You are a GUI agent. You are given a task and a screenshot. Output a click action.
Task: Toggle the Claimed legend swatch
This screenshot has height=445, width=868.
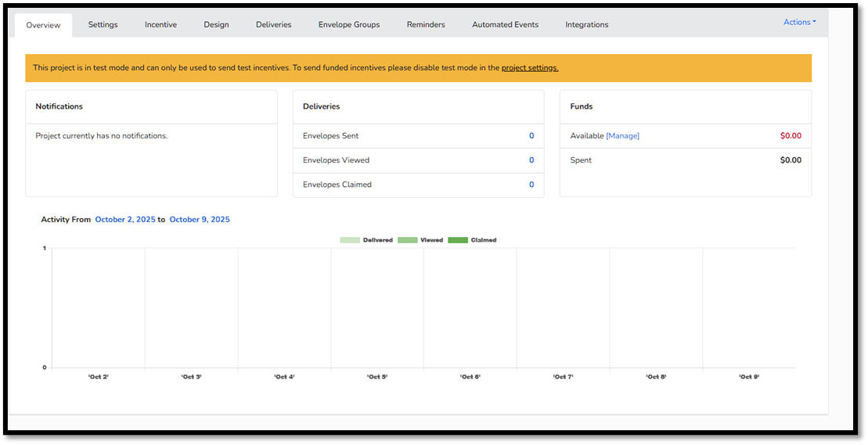(x=458, y=240)
